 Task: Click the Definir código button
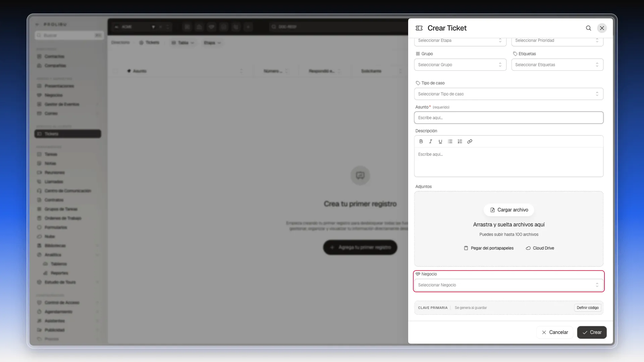588,308
